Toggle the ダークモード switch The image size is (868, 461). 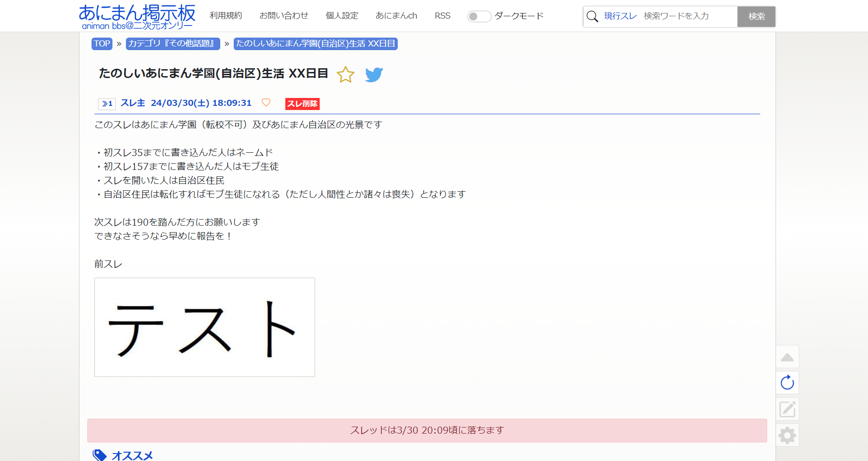coord(479,16)
